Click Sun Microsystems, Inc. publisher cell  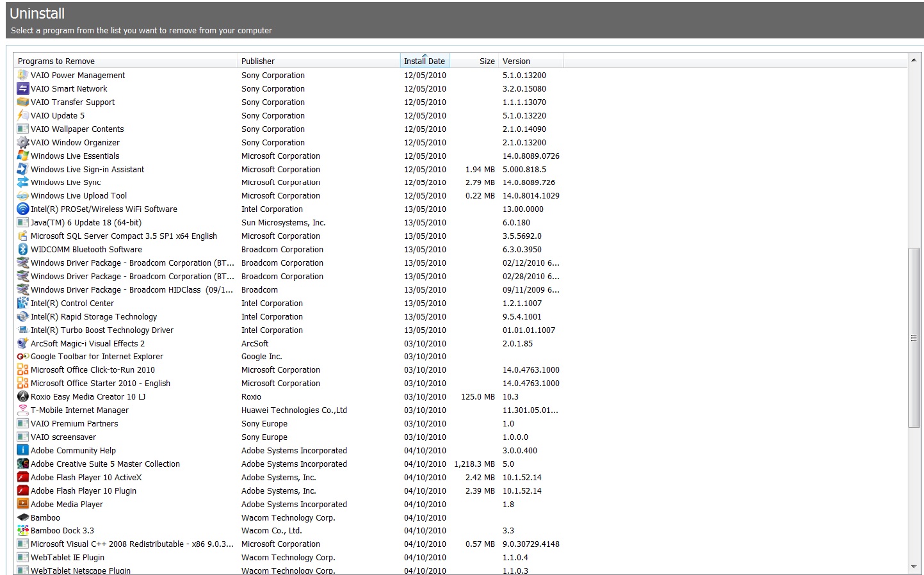283,222
